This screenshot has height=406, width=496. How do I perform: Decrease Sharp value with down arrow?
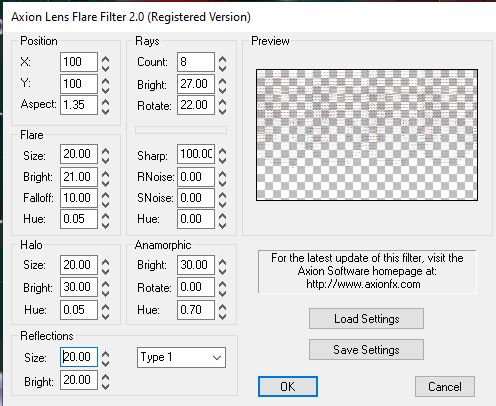[x=223, y=160]
